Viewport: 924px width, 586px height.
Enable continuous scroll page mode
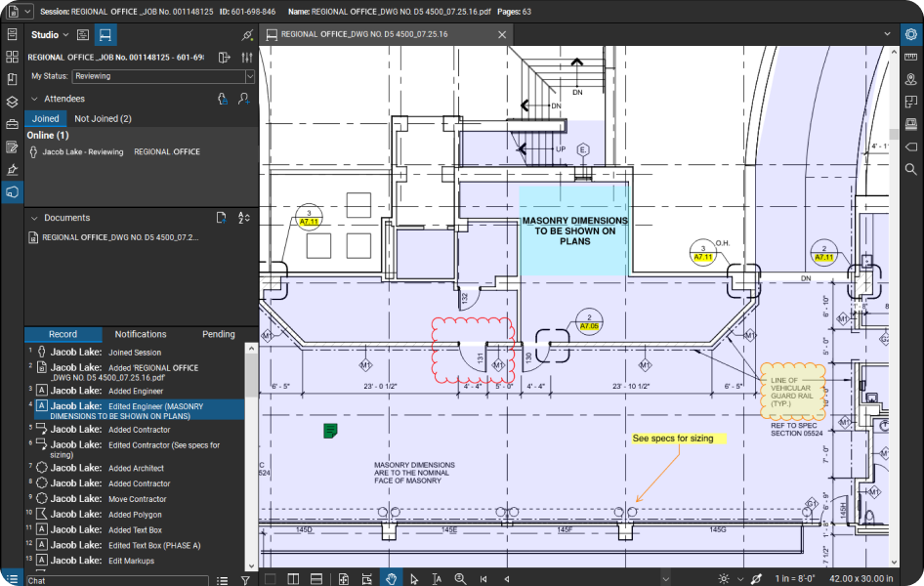coord(316,578)
